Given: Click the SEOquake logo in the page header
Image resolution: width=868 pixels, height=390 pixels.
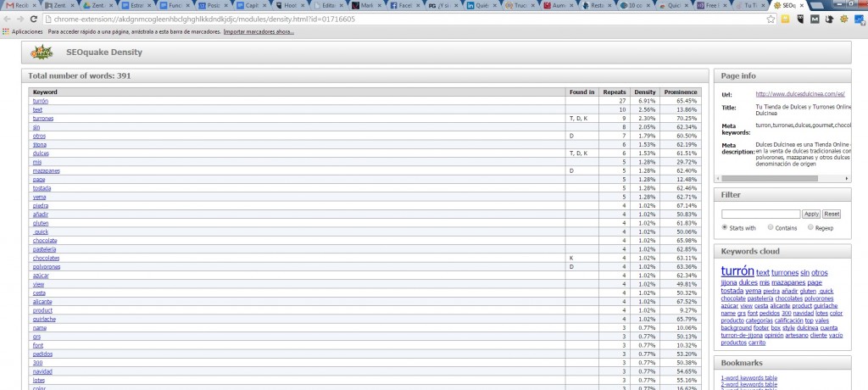Looking at the screenshot, I should click(x=42, y=52).
